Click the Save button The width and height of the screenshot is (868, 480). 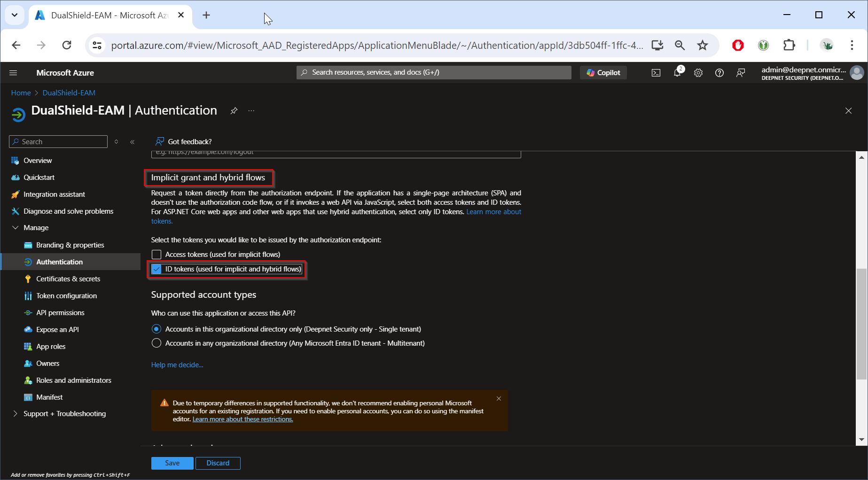coord(172,463)
